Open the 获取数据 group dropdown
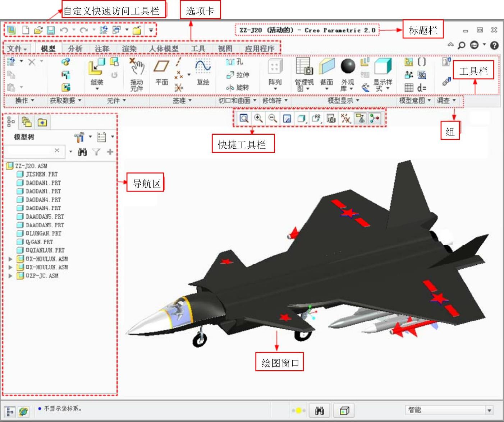 65,101
